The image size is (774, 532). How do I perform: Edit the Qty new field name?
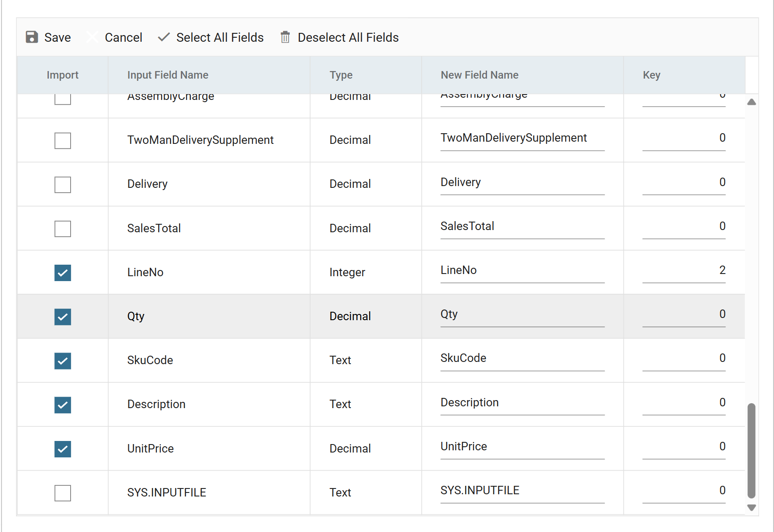tap(523, 315)
